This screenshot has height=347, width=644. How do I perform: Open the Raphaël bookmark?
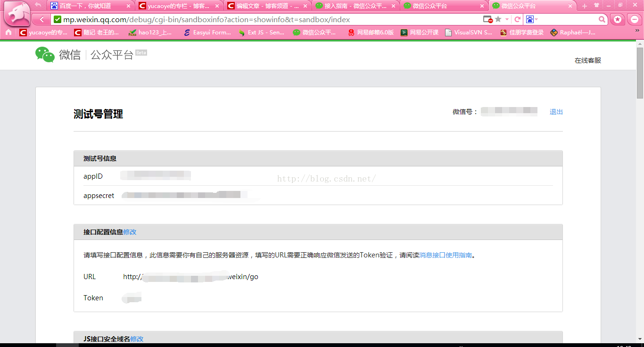pos(573,33)
